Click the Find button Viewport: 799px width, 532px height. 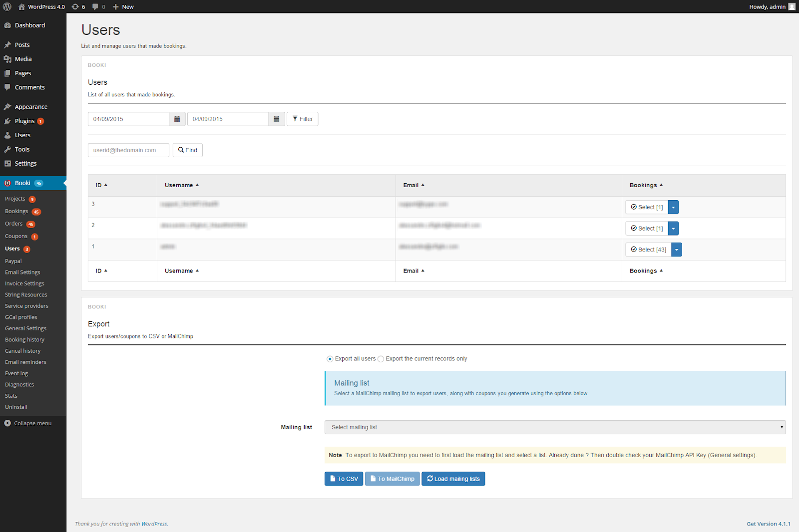point(188,150)
